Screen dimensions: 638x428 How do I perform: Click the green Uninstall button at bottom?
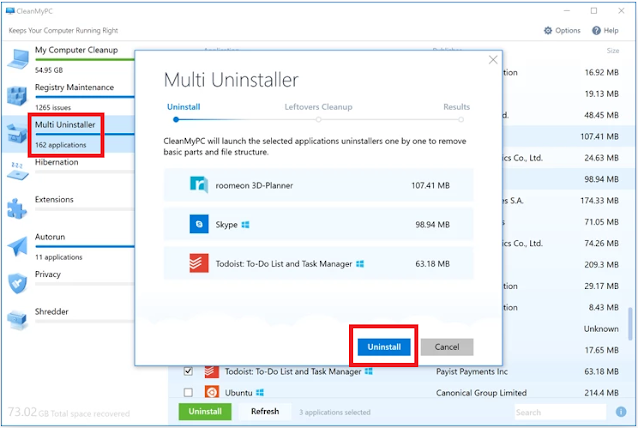click(x=205, y=411)
